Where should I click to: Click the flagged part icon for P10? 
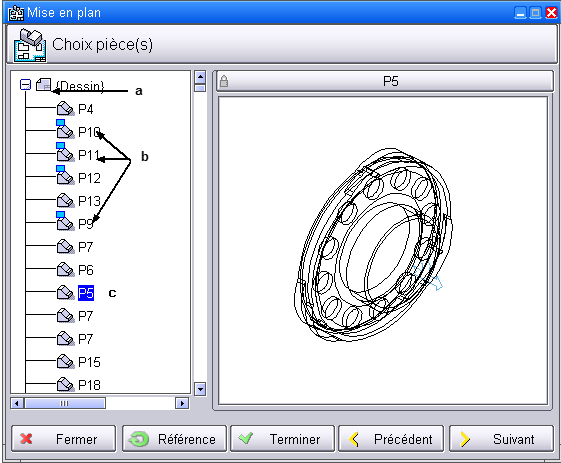(65, 130)
